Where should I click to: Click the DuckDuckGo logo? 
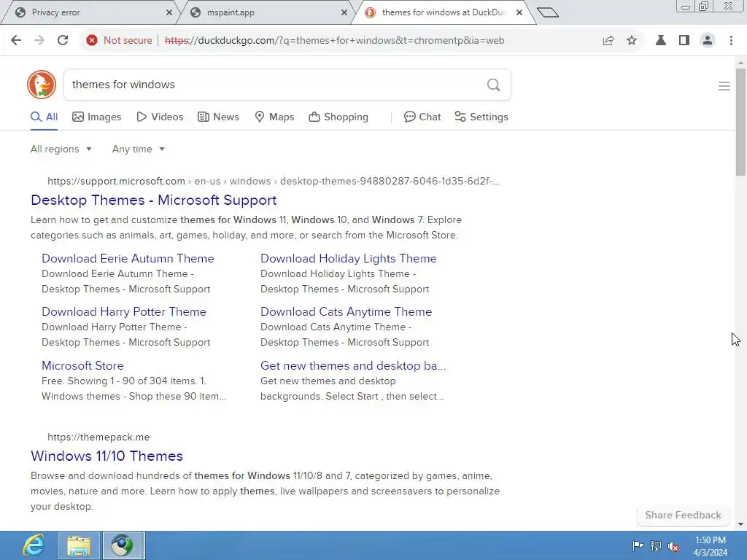[x=42, y=85]
